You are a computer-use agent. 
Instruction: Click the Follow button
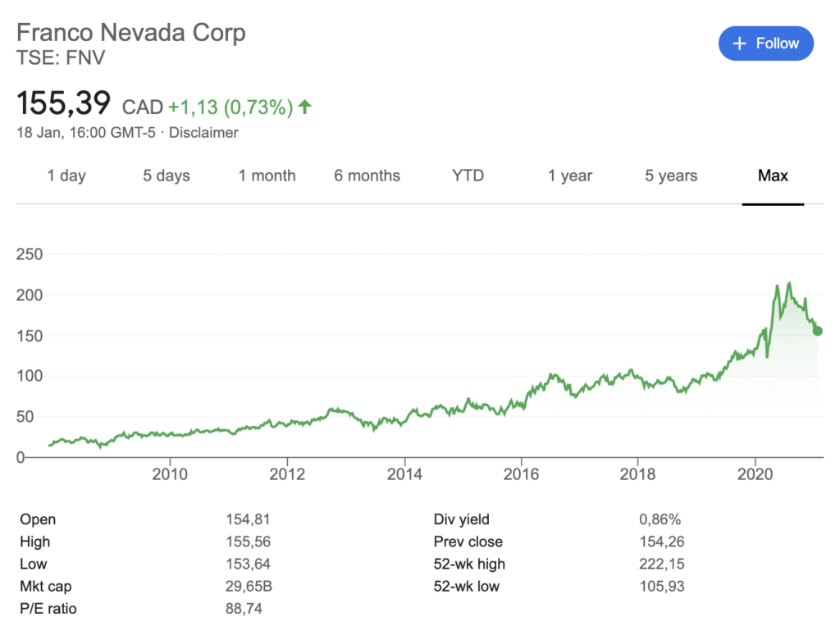(765, 43)
